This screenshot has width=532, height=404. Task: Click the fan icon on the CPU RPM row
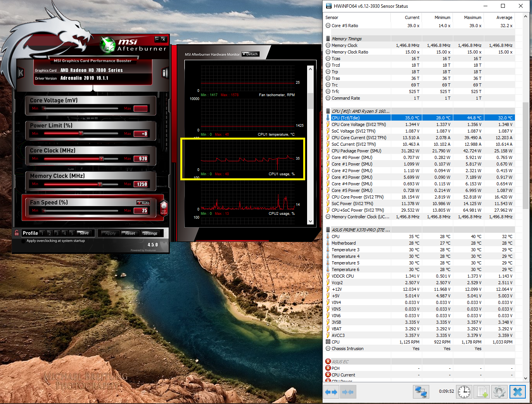(x=328, y=342)
